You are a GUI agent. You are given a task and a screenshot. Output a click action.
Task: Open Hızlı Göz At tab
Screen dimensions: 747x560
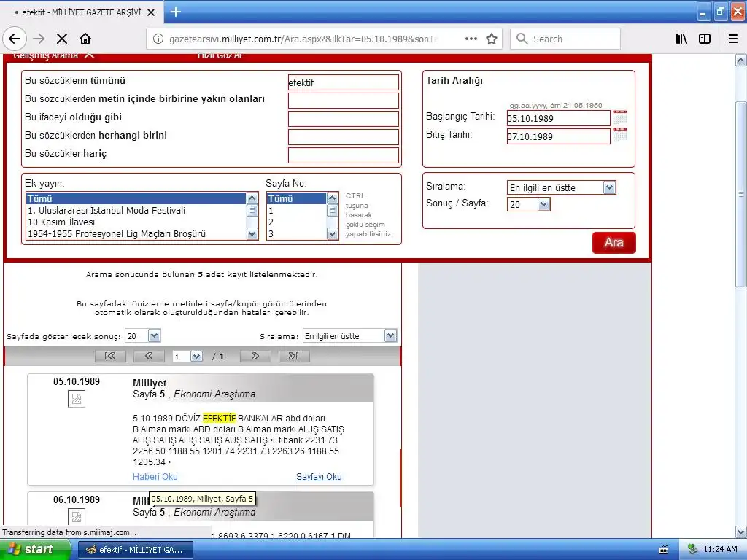220,55
